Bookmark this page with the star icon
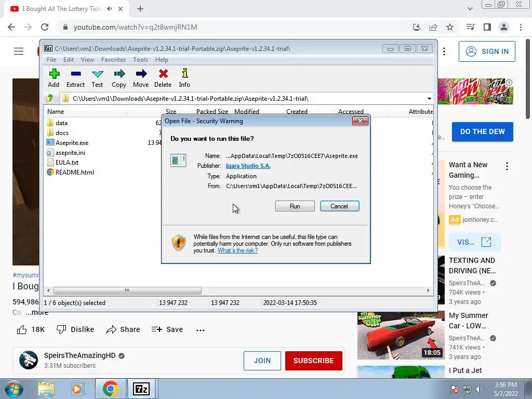Viewport: 532px width, 399px height. [450, 27]
